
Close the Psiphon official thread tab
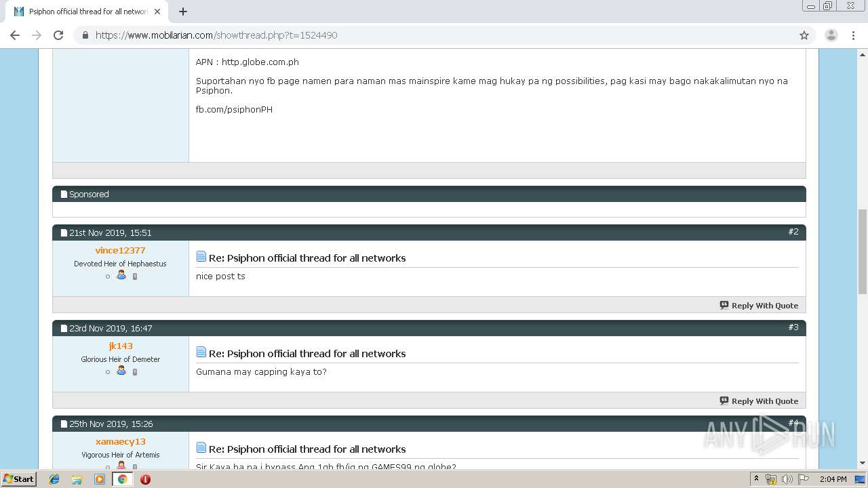(x=157, y=12)
